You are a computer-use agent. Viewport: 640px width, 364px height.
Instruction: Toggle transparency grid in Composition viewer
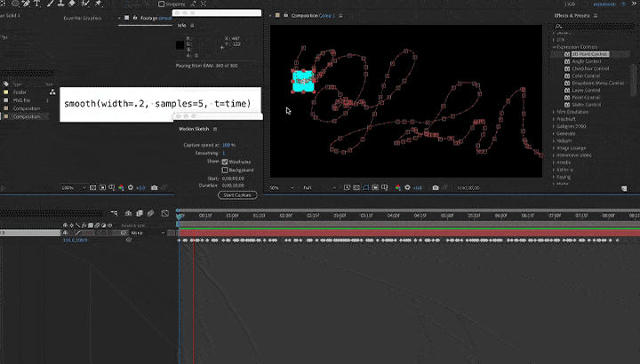coord(356,187)
